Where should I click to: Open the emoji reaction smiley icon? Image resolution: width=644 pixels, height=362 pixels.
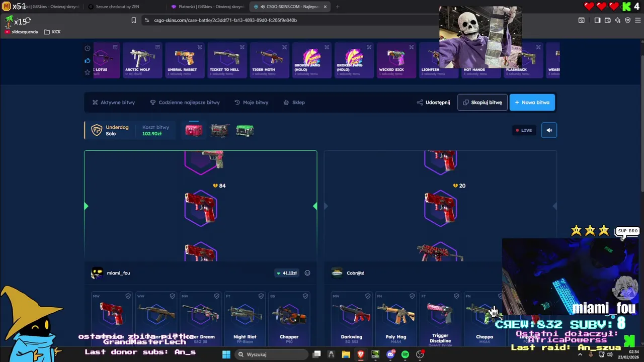pyautogui.click(x=307, y=273)
